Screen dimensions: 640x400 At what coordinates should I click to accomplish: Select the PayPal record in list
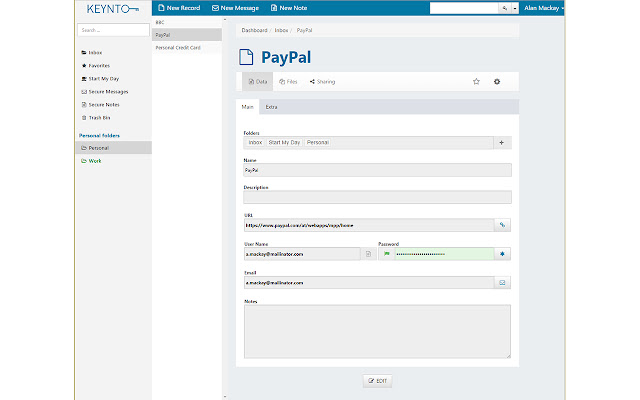[187, 35]
